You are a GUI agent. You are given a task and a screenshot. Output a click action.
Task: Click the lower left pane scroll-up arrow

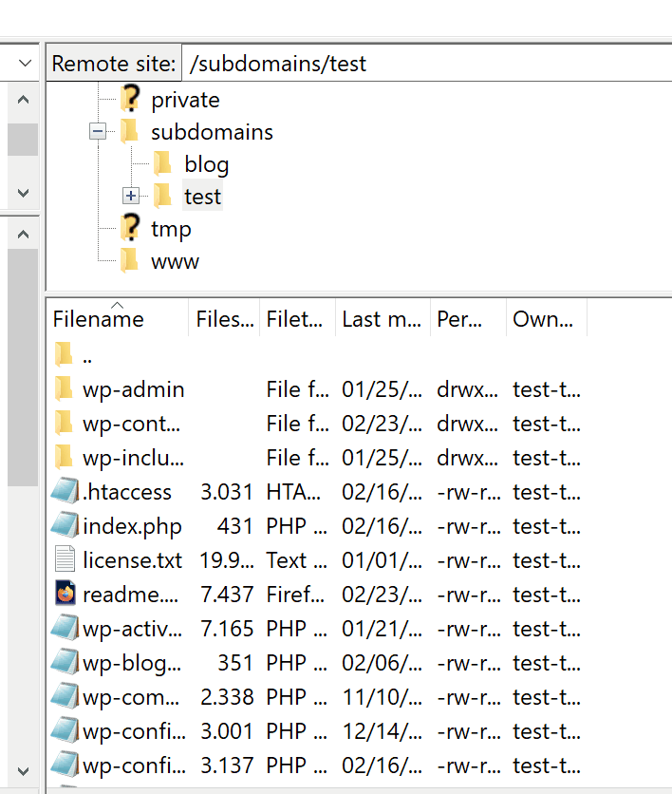click(23, 235)
